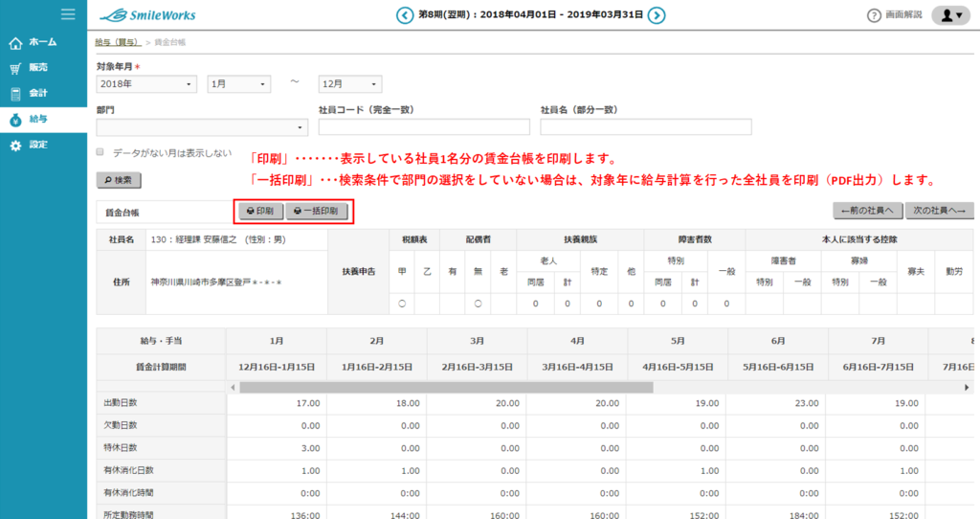980x519 pixels.
Task: Click the 特休日数 row label
Action: click(x=120, y=448)
